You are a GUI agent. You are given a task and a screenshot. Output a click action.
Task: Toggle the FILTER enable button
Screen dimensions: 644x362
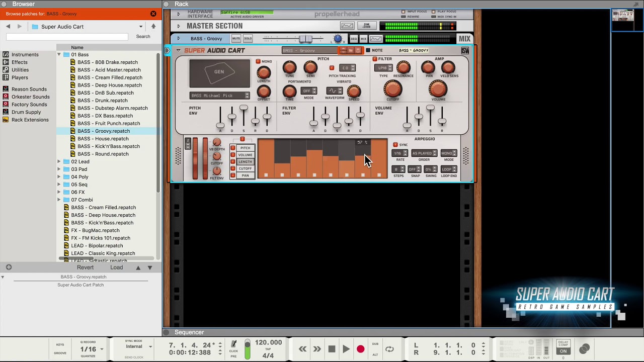(375, 59)
